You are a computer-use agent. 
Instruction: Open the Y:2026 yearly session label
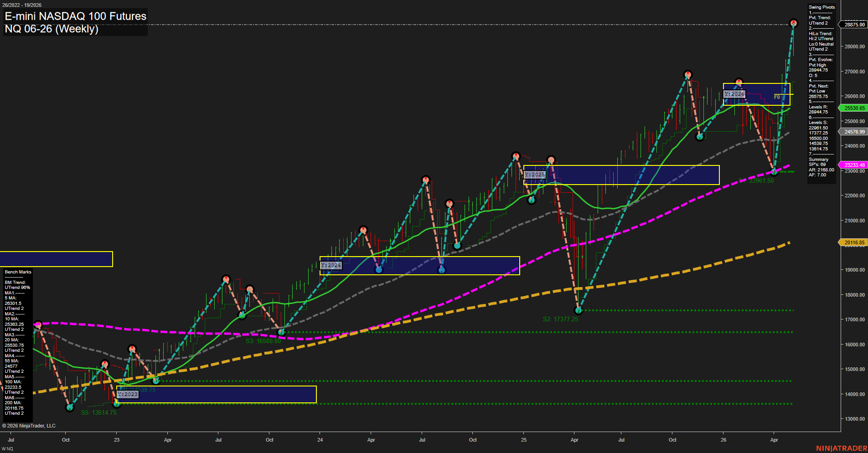pos(734,94)
